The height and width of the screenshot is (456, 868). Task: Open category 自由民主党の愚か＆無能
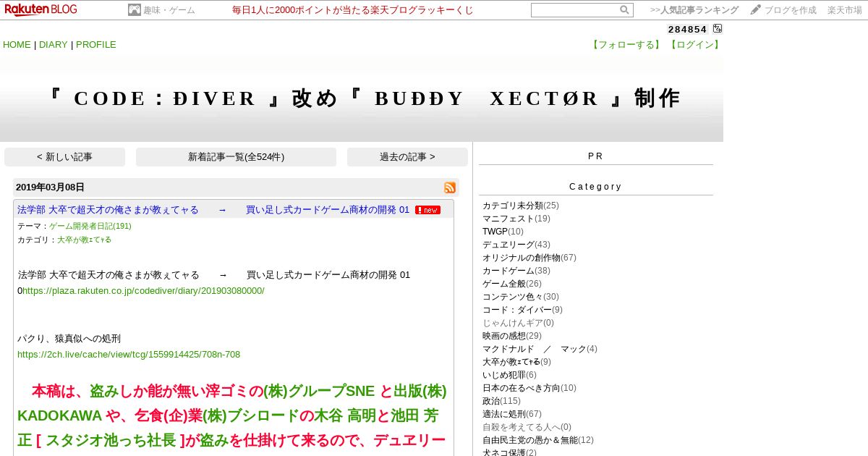tap(530, 440)
